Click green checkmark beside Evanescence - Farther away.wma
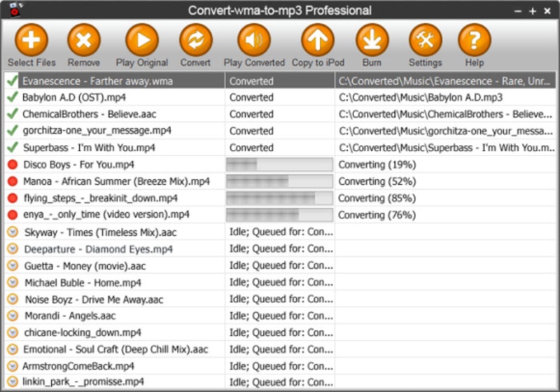Viewport: 560px width, 392px height. pyautogui.click(x=13, y=80)
